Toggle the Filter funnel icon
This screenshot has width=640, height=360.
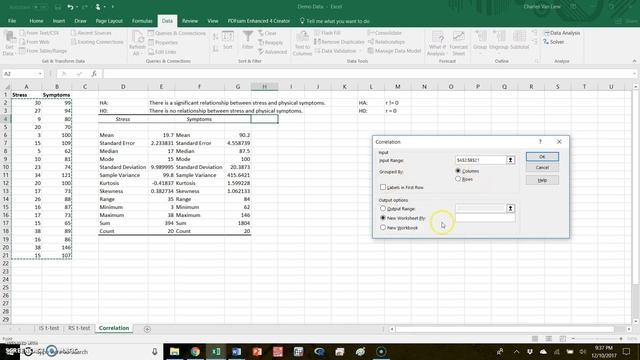tap(247, 40)
